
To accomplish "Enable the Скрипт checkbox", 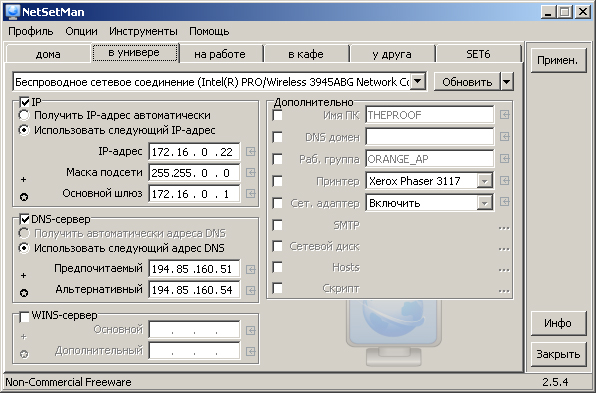I will (277, 288).
